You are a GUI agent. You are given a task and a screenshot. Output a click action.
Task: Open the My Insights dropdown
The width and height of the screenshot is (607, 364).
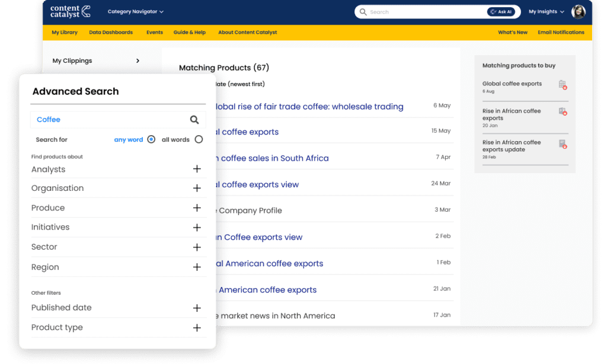546,12
